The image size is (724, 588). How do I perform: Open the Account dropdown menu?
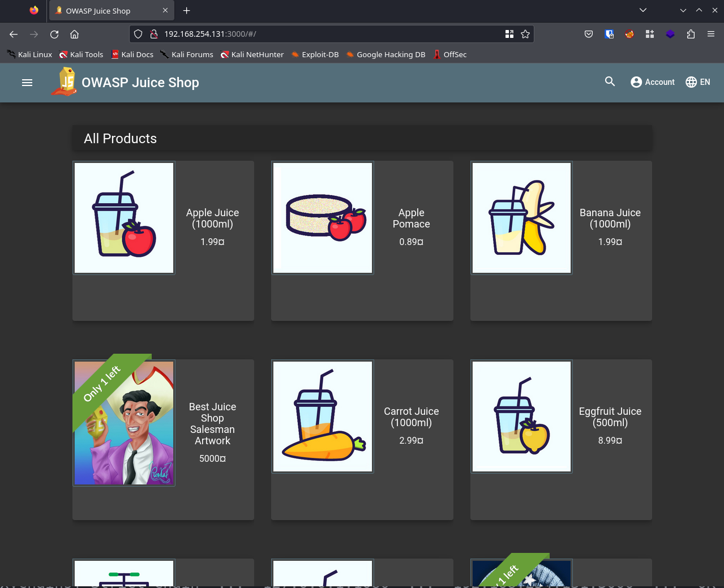pos(653,82)
